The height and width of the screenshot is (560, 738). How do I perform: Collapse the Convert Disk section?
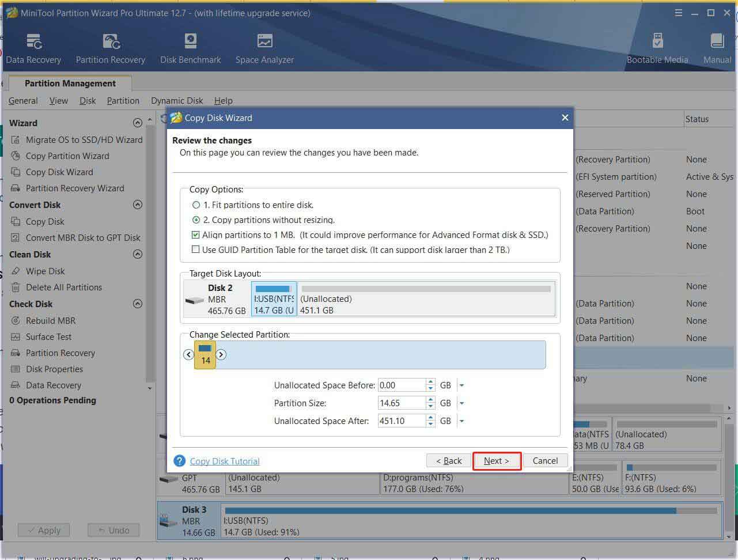pos(137,205)
